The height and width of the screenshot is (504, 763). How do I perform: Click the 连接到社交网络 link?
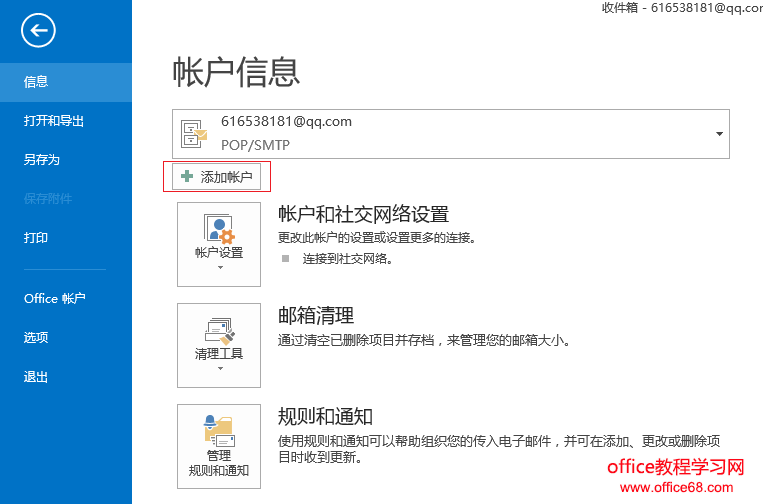click(347, 259)
